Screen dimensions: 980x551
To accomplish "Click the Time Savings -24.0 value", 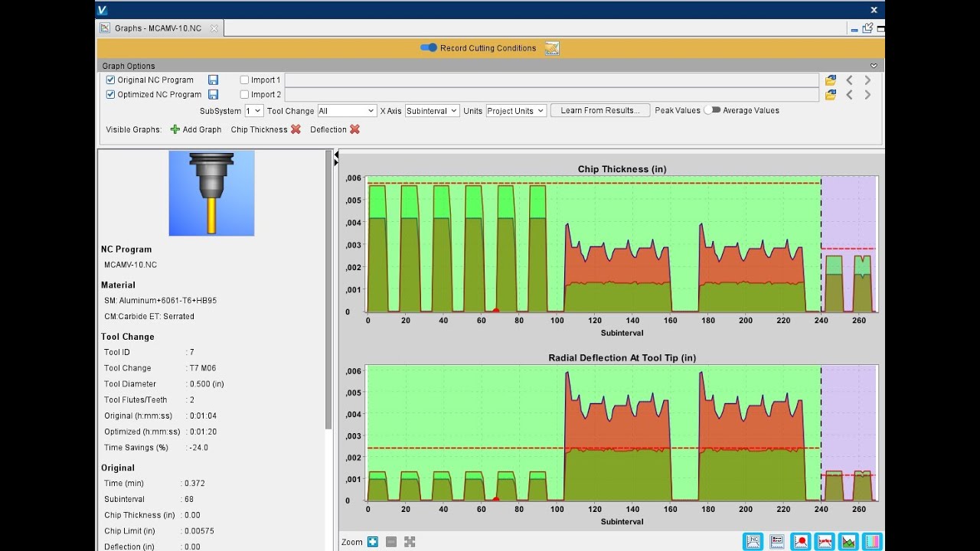I will point(198,448).
